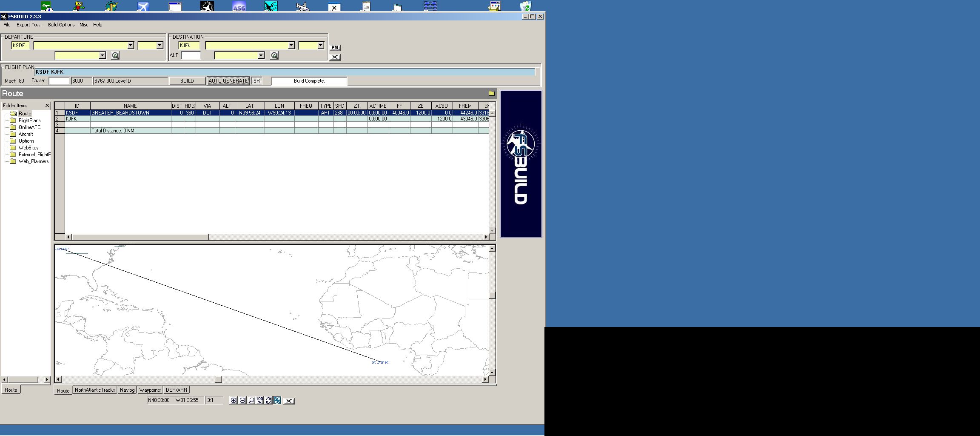Open the Misc menu
Screen dimensions: 980x436
pos(84,25)
